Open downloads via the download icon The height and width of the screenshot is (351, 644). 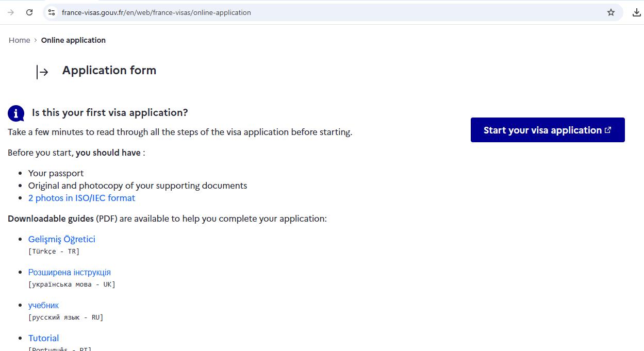click(x=637, y=12)
